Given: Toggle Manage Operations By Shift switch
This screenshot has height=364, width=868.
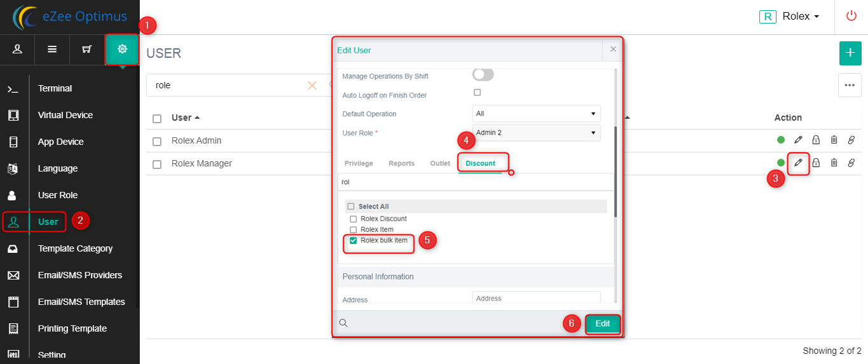Looking at the screenshot, I should (x=483, y=75).
